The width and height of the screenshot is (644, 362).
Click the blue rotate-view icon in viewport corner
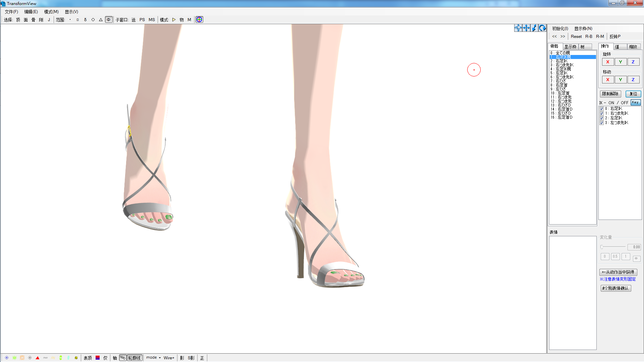pos(542,28)
